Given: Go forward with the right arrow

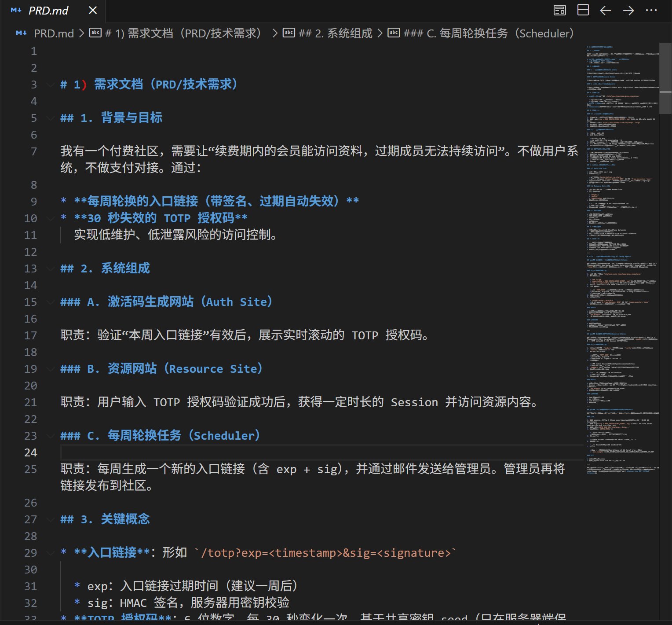Looking at the screenshot, I should click(x=628, y=10).
